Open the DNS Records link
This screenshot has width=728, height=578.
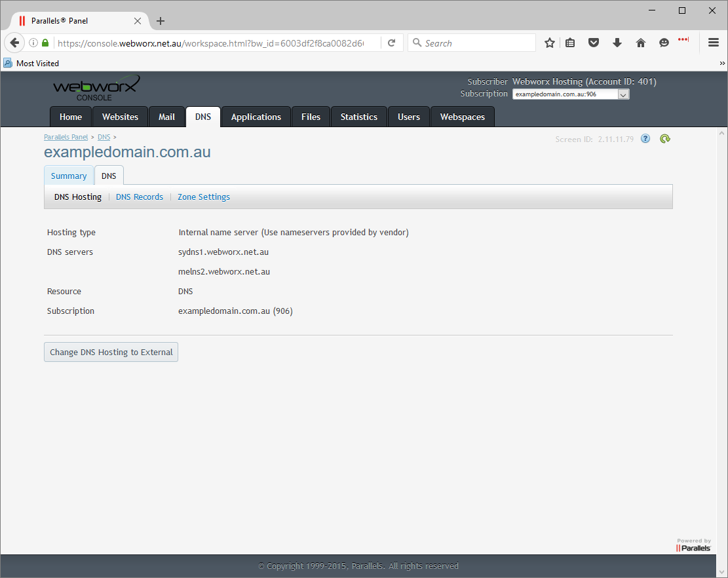pos(140,197)
